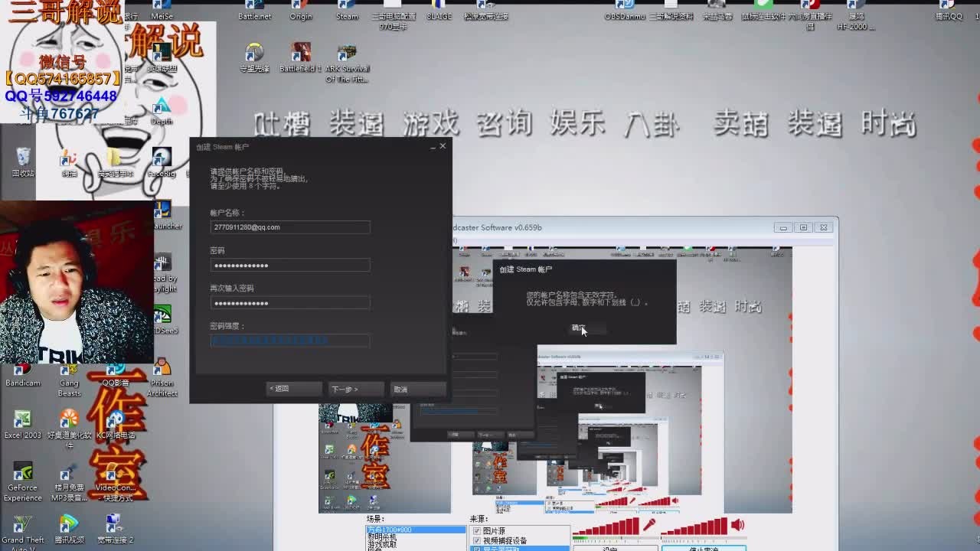980x551 pixels.
Task: Open the 英雄联盟 desktop shortcut
Action: [x=162, y=57]
